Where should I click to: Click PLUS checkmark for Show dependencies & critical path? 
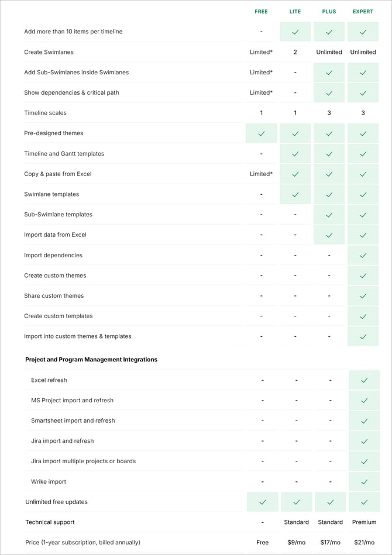point(329,93)
